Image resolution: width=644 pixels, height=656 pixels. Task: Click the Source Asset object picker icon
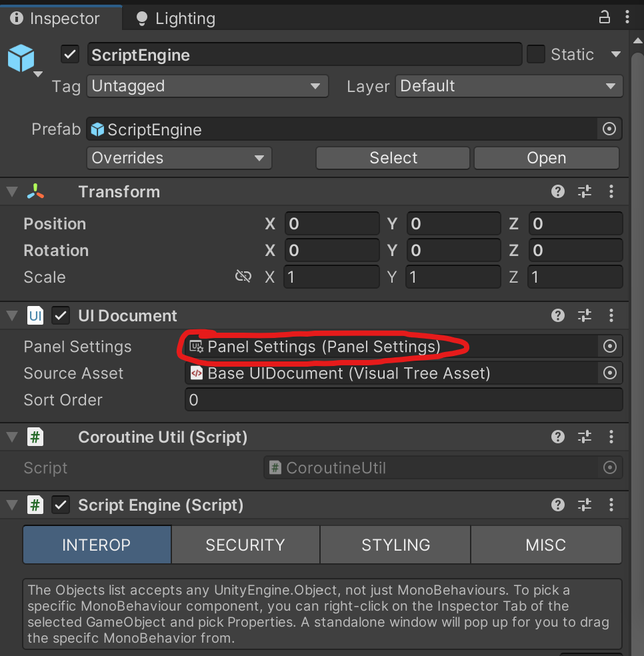[x=609, y=373]
